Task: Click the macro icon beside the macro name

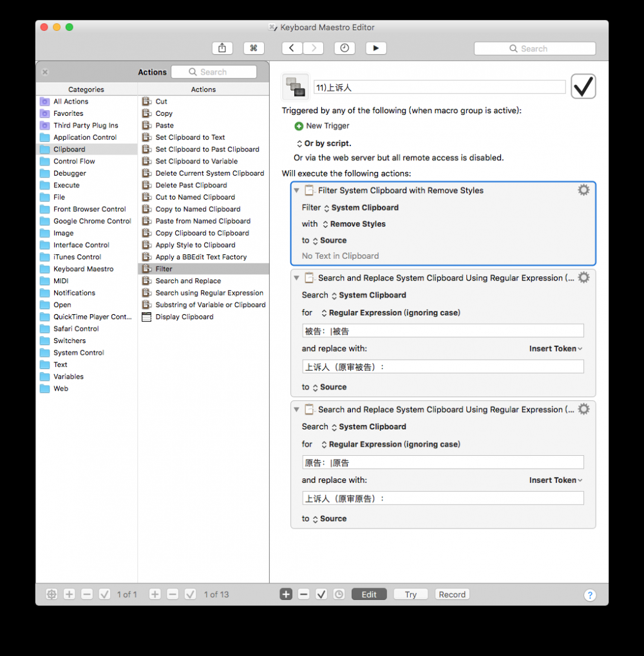Action: point(295,86)
